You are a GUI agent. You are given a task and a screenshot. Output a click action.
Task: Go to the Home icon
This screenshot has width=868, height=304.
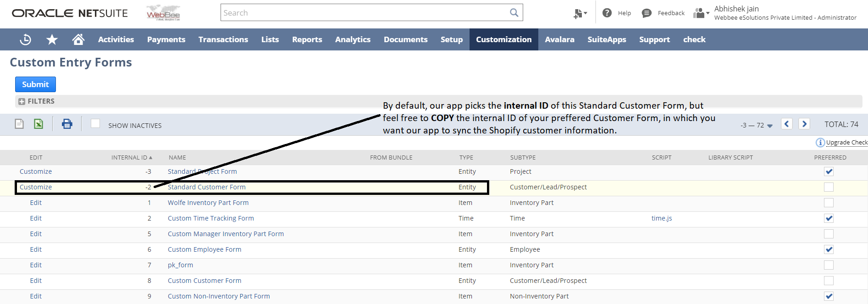coord(78,39)
